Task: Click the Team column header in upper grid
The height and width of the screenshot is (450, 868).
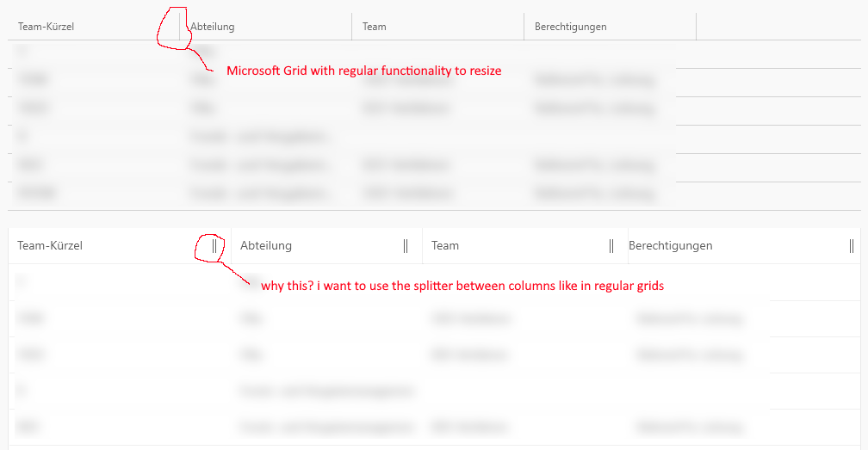Action: (374, 27)
